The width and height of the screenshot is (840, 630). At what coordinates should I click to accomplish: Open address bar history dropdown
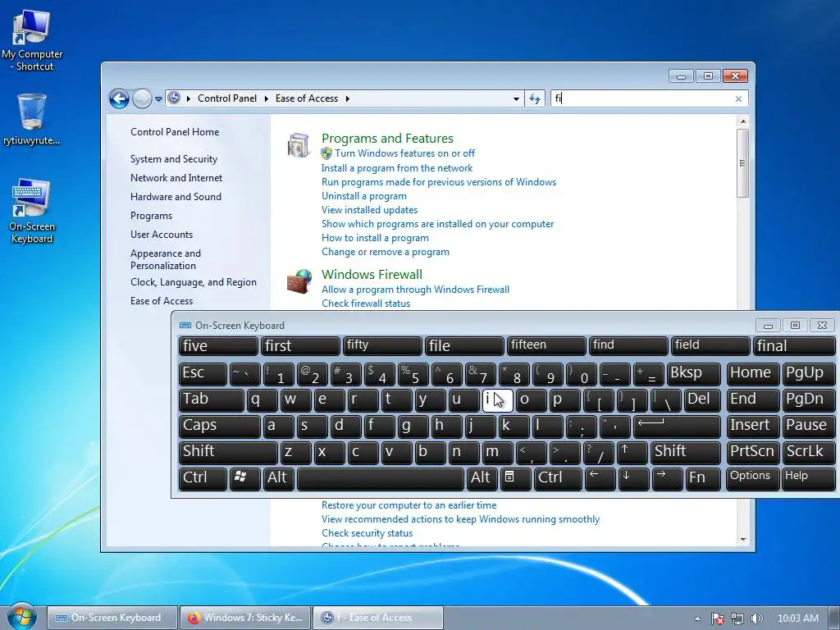coord(516,98)
